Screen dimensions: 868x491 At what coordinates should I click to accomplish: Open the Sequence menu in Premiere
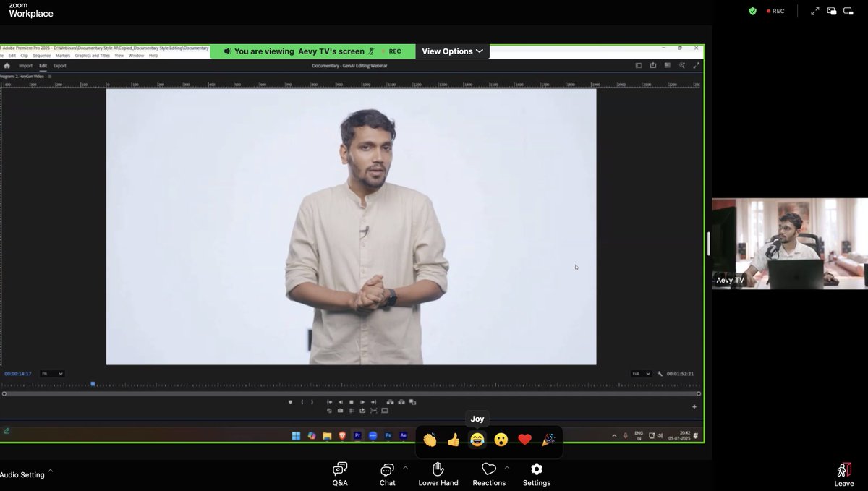click(41, 56)
